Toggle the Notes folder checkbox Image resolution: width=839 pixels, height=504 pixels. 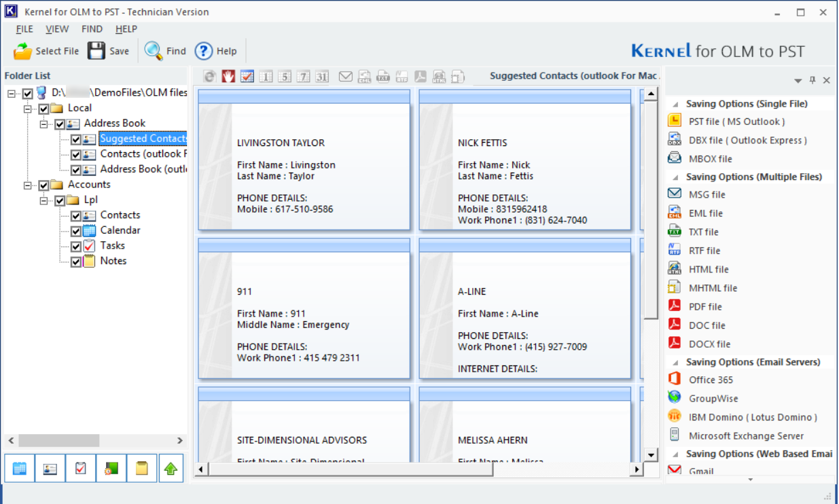76,262
